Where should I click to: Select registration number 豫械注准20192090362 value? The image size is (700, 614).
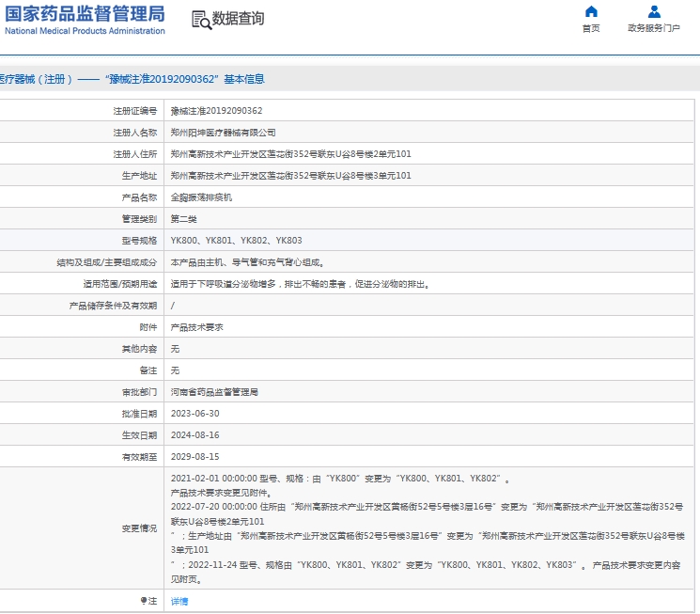(216, 111)
